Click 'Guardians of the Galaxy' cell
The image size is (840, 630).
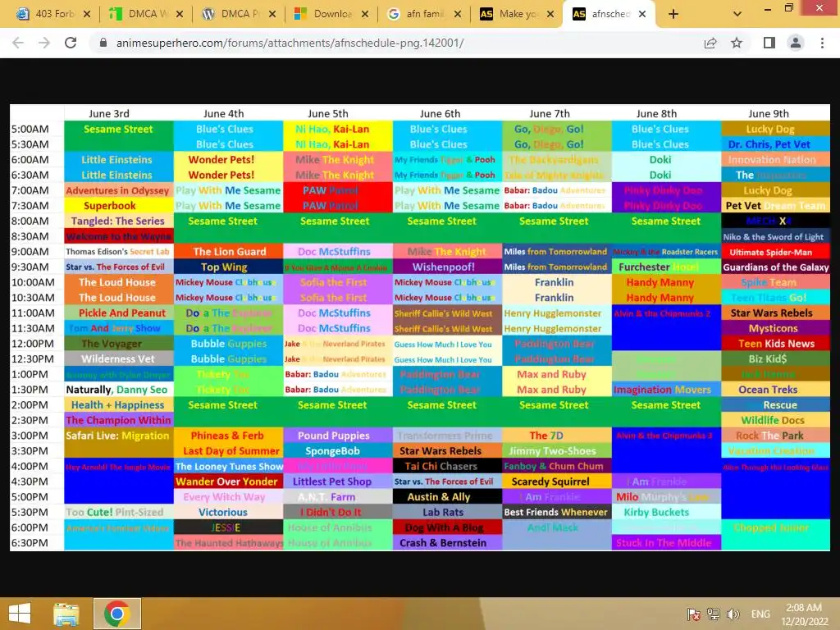pos(775,267)
